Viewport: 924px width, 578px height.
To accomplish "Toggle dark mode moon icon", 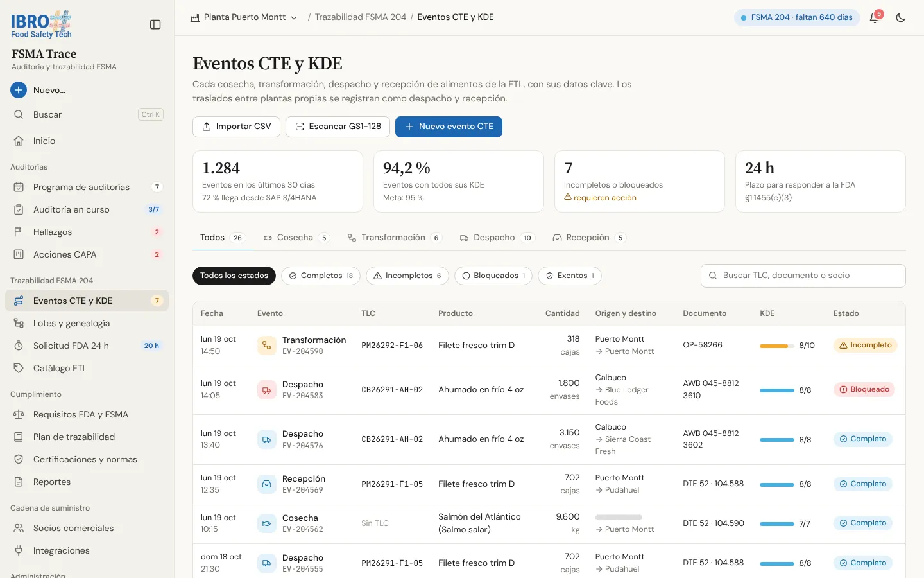I will point(901,17).
